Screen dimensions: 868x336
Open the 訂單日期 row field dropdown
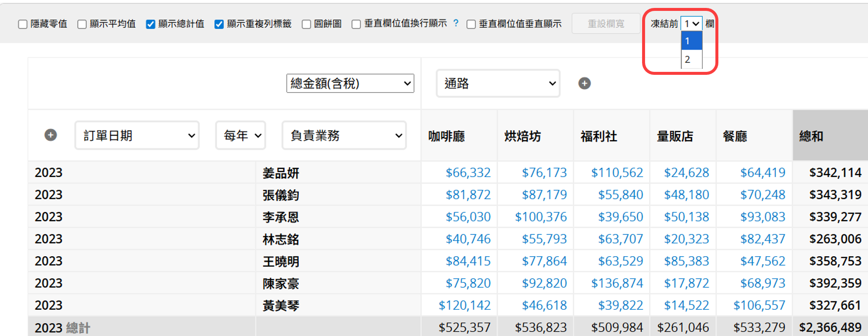[x=137, y=135]
